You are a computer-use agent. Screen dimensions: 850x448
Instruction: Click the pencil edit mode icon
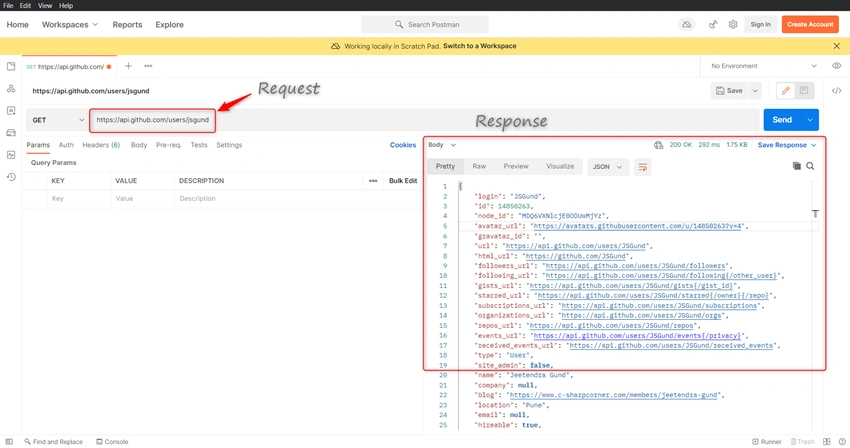tap(785, 91)
